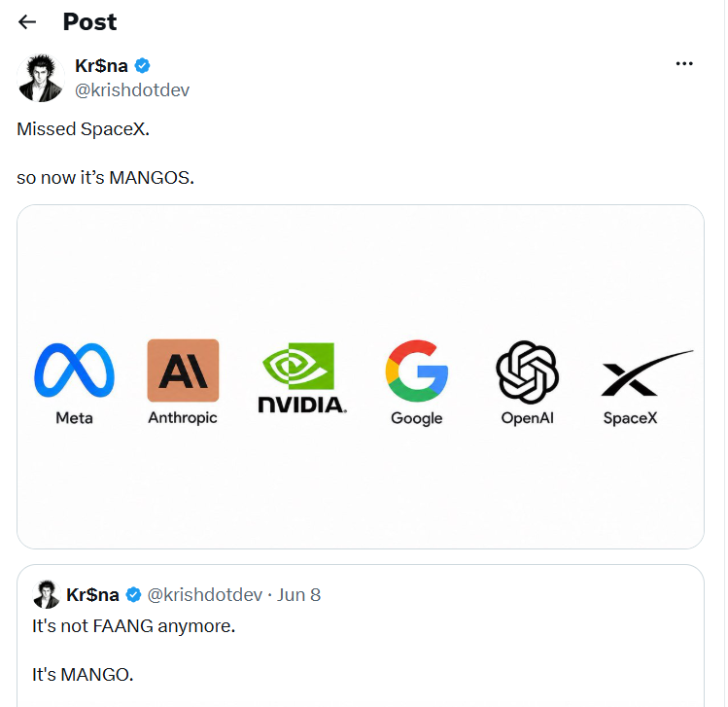Click the Google G logo
The width and height of the screenshot is (728, 707).
pos(416,371)
